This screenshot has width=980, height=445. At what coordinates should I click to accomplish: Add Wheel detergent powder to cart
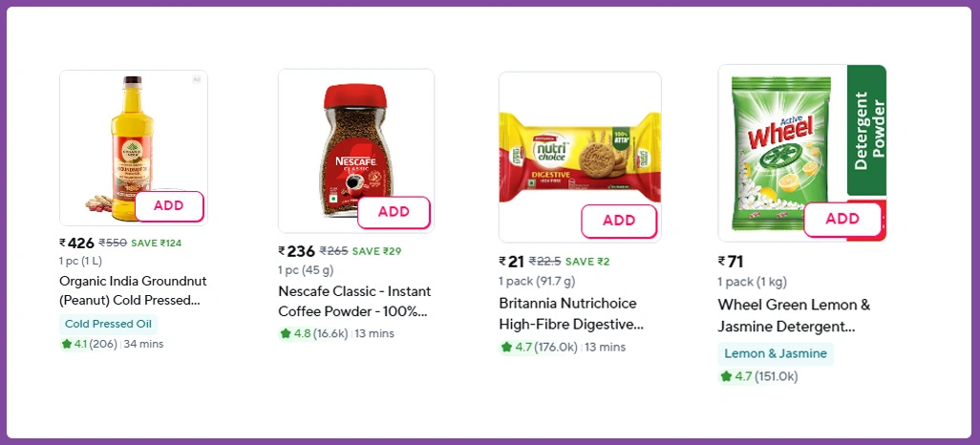click(x=842, y=219)
